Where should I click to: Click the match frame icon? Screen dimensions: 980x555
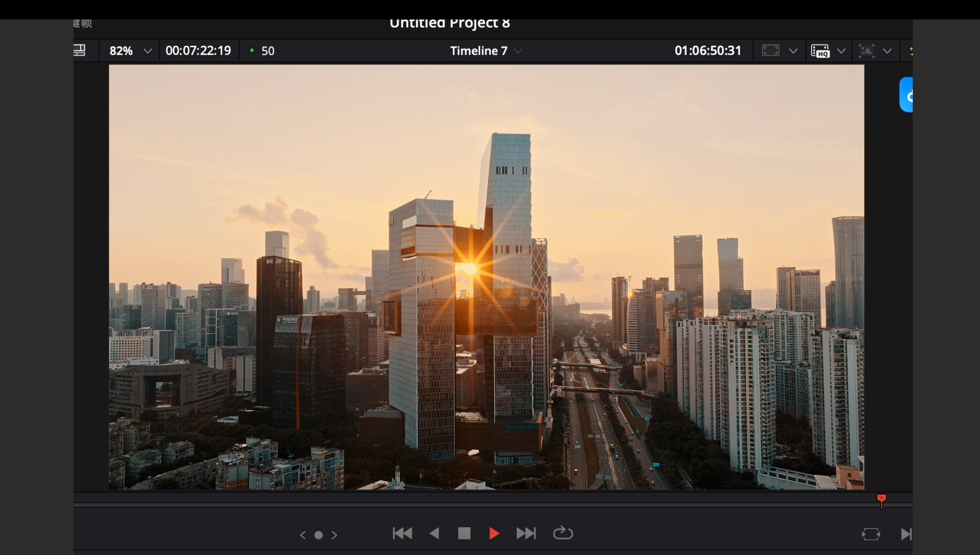click(x=871, y=534)
